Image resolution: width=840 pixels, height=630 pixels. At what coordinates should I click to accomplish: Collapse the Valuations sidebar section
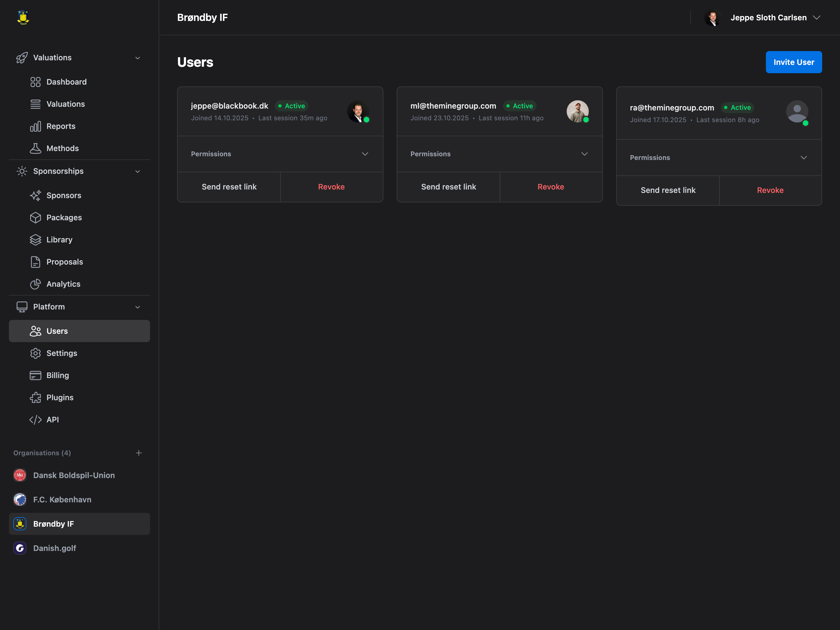coord(137,58)
